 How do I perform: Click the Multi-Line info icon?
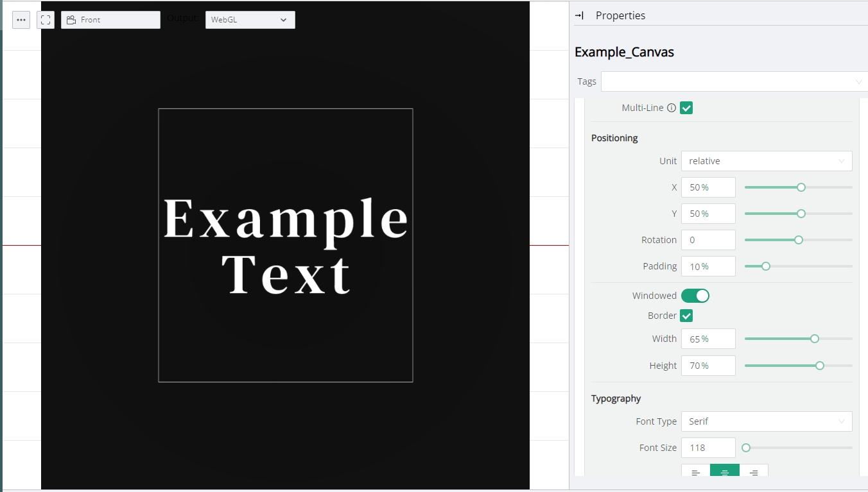(x=672, y=108)
